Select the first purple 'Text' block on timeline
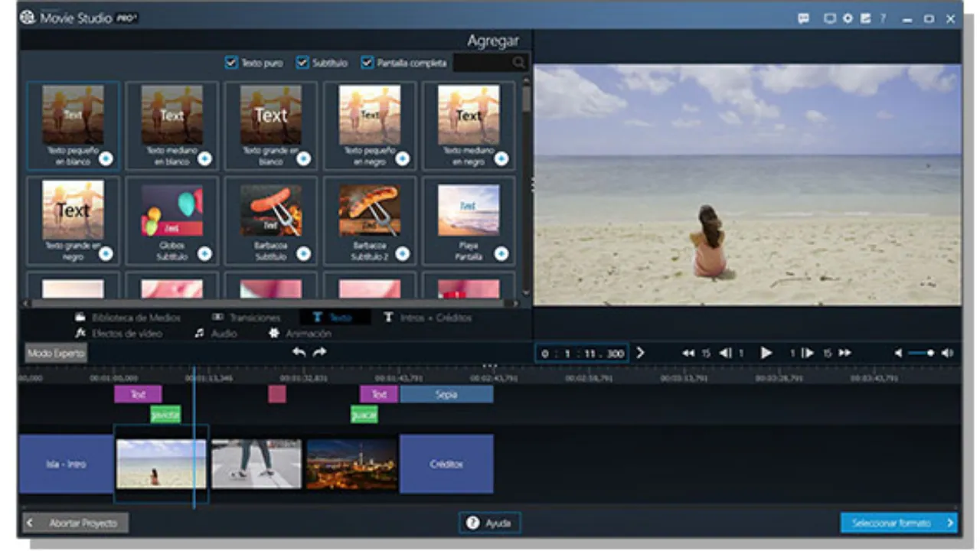The width and height of the screenshot is (980, 551). (x=138, y=394)
